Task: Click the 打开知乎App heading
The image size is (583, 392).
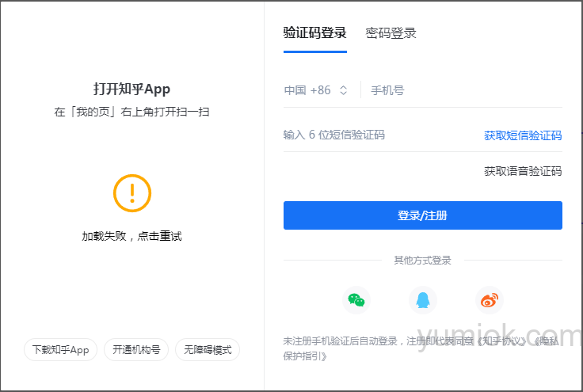Action: click(x=131, y=89)
